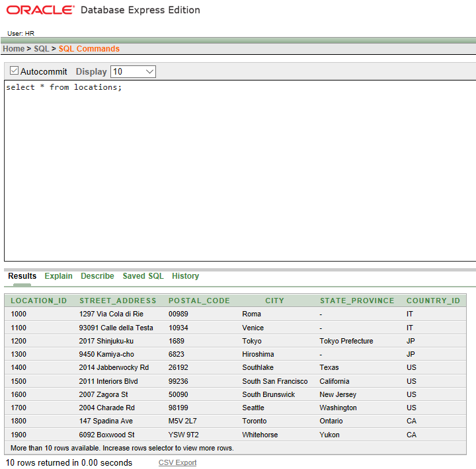This screenshot has width=476, height=469.
Task: Click the CITY column header
Action: pos(274,301)
